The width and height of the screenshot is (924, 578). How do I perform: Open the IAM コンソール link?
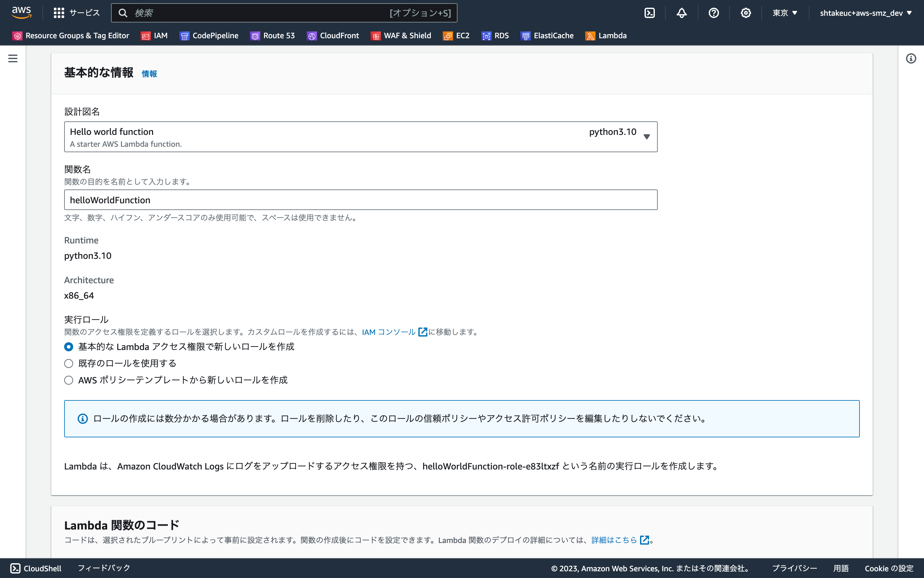389,332
